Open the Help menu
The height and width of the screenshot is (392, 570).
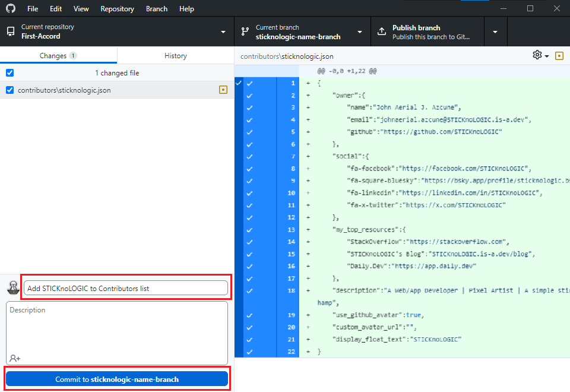[186, 9]
